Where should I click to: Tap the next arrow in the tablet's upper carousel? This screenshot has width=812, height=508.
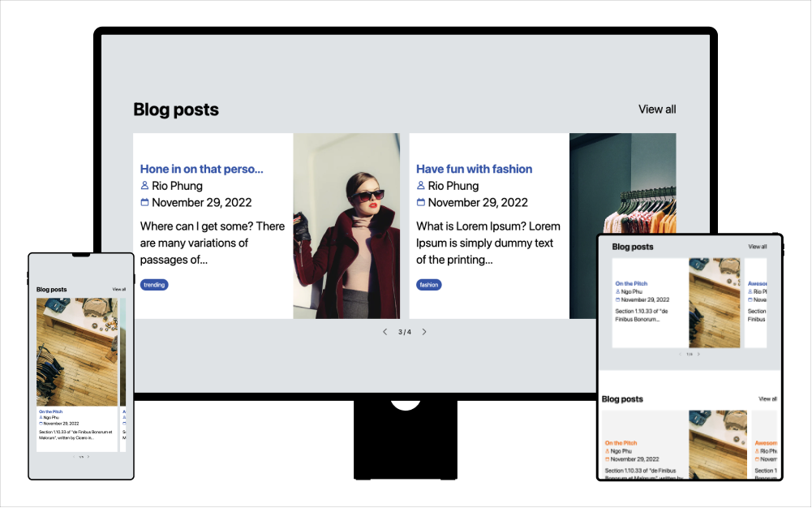[699, 355]
